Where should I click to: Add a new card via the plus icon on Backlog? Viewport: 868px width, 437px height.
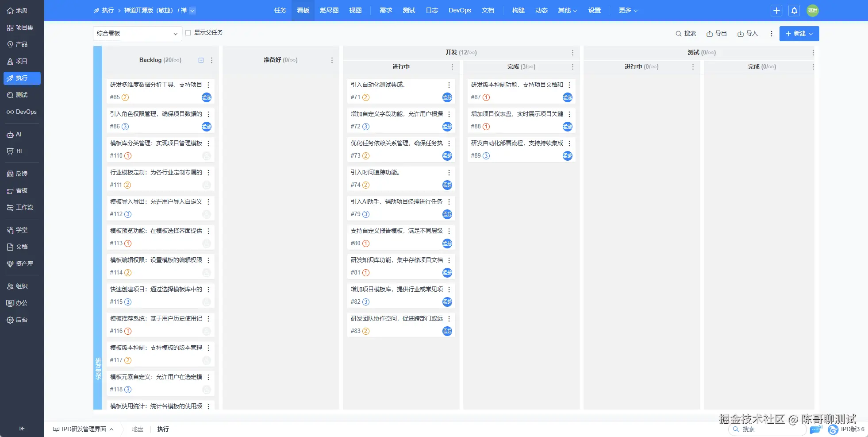pyautogui.click(x=201, y=60)
